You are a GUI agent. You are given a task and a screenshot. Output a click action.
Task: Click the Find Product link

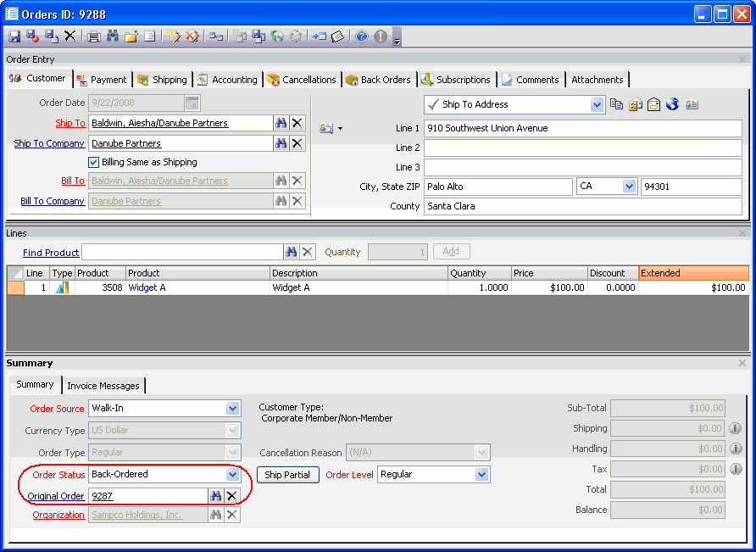coord(51,253)
